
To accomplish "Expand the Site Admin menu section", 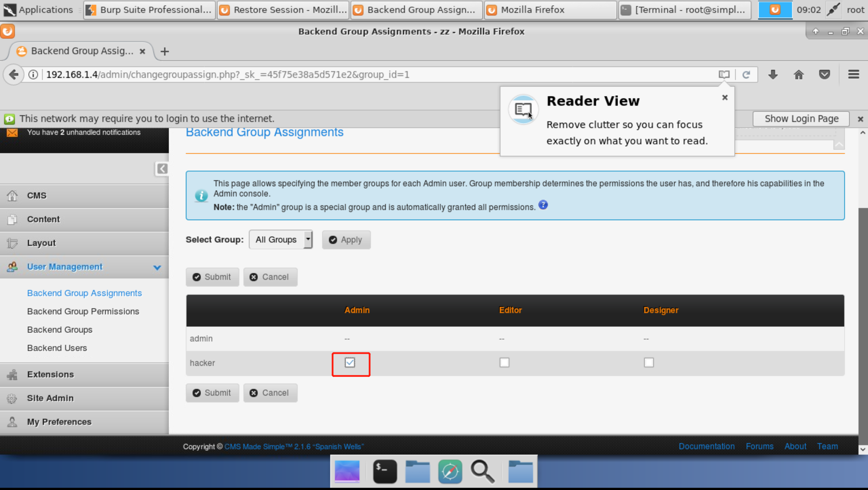I will (51, 398).
